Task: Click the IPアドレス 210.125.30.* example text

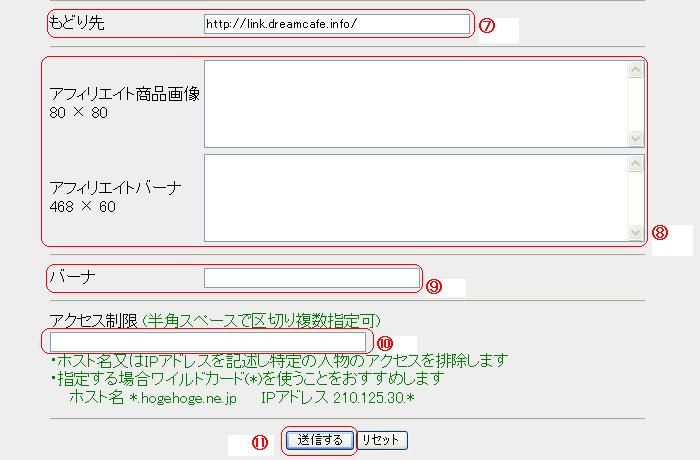Action: 338,397
